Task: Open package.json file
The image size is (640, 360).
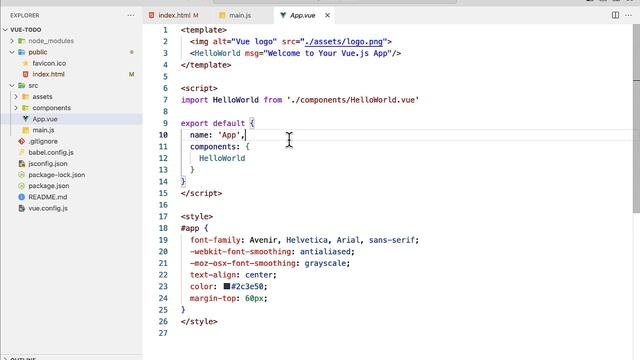Action: point(49,186)
